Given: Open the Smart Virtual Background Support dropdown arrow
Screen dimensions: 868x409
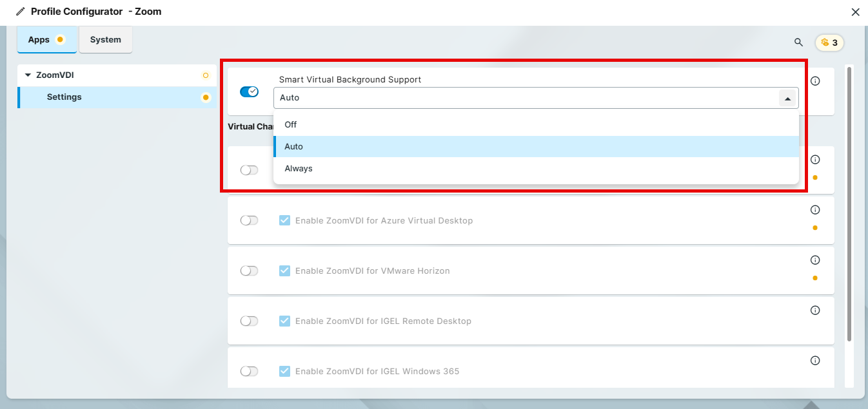Looking at the screenshot, I should tap(788, 98).
